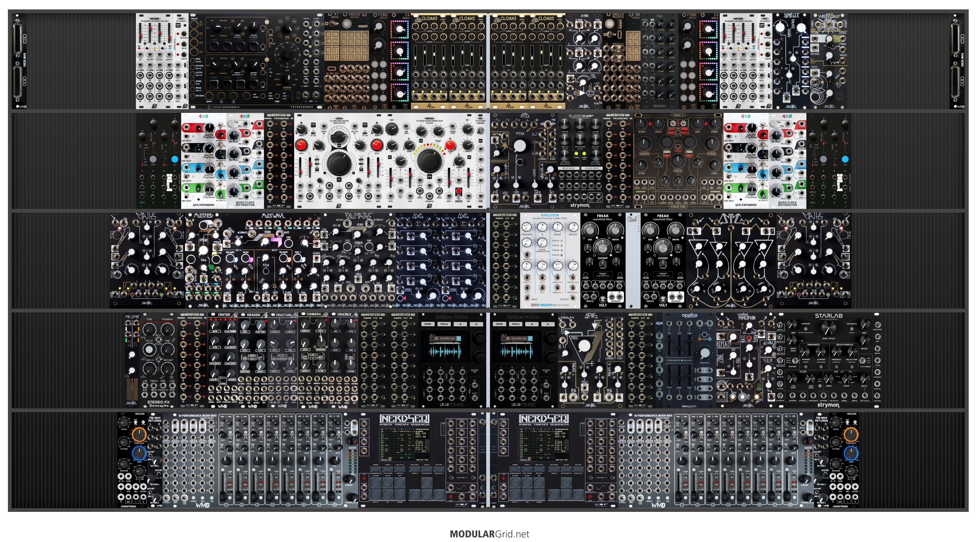Open the Multiwave module
Image resolution: width=980 pixels, height=542 pixels.
click(x=272, y=260)
